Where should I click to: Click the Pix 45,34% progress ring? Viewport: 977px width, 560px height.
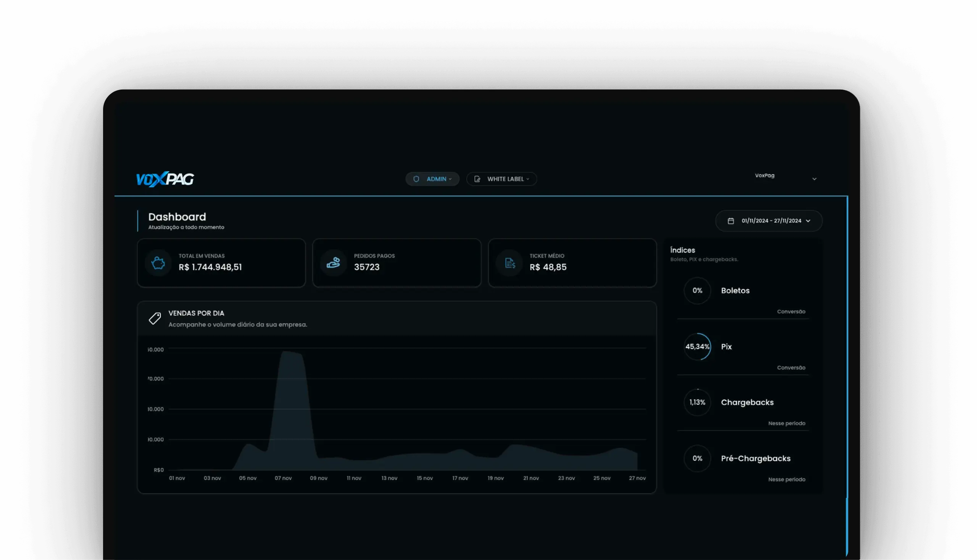coord(697,347)
